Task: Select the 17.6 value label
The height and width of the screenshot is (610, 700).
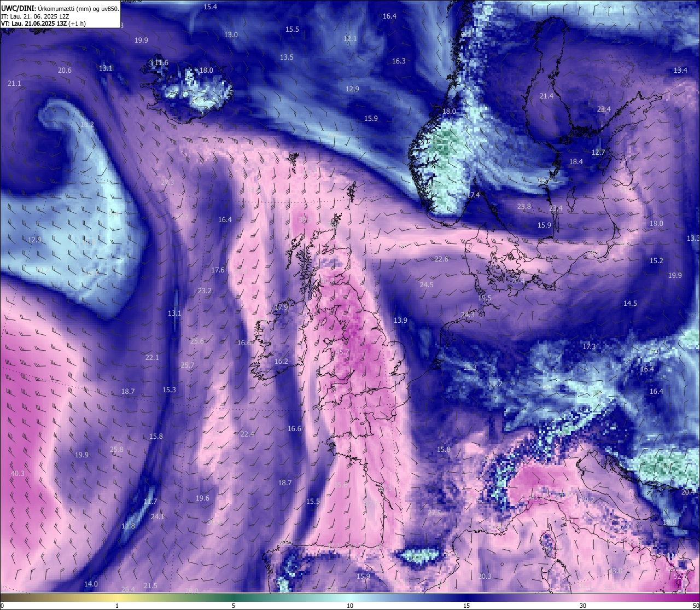Action: 218,270
